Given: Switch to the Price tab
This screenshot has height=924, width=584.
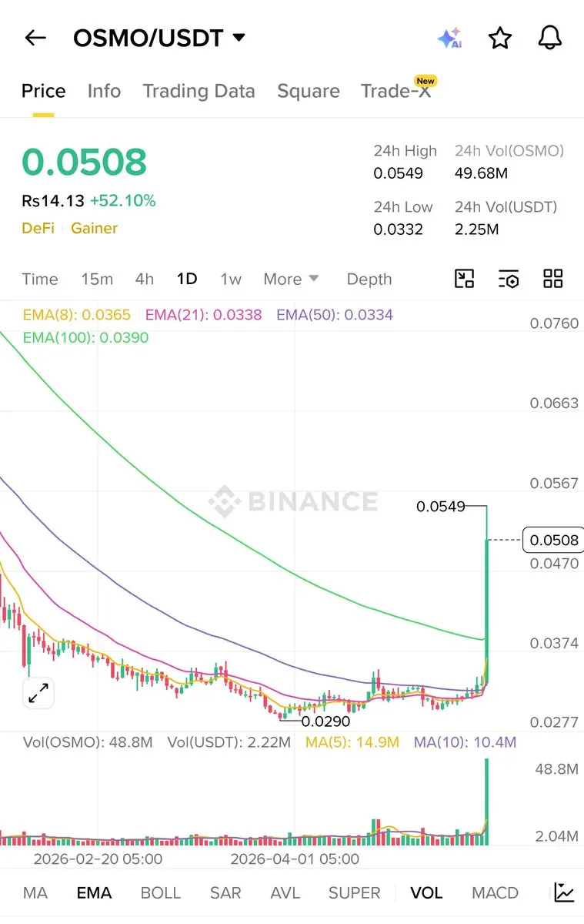Looking at the screenshot, I should coord(43,91).
